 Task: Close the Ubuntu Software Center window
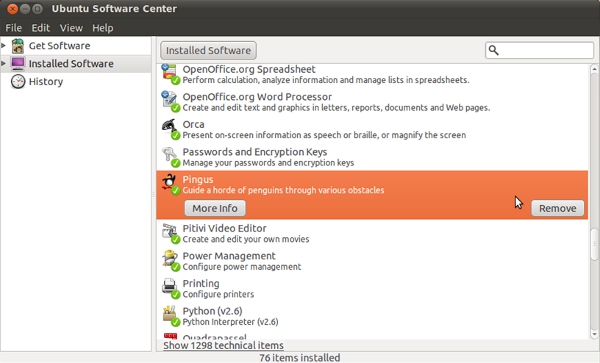(13, 8)
